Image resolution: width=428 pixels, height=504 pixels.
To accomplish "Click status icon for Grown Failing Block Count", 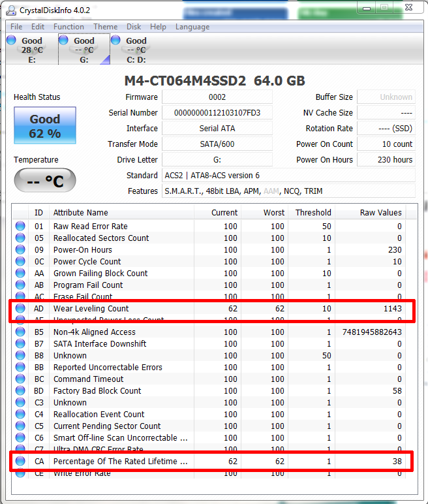I will click(20, 273).
